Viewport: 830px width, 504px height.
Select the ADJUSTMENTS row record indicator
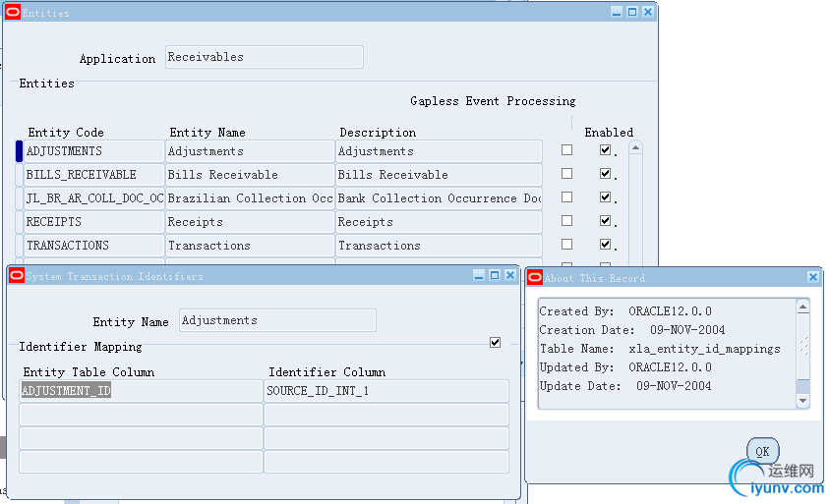19,151
